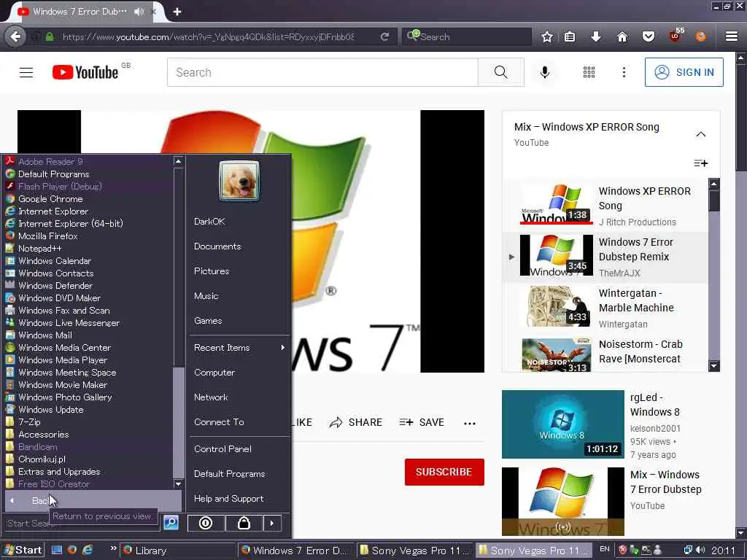The width and height of the screenshot is (747, 560).
Task: Click playlist scrollbar up arrow
Action: (713, 184)
